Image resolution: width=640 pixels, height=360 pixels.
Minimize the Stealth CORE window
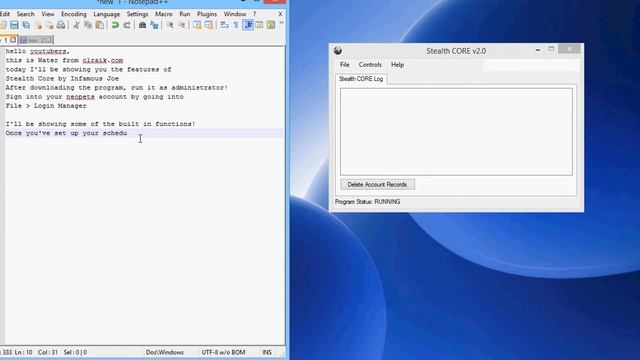click(x=538, y=50)
